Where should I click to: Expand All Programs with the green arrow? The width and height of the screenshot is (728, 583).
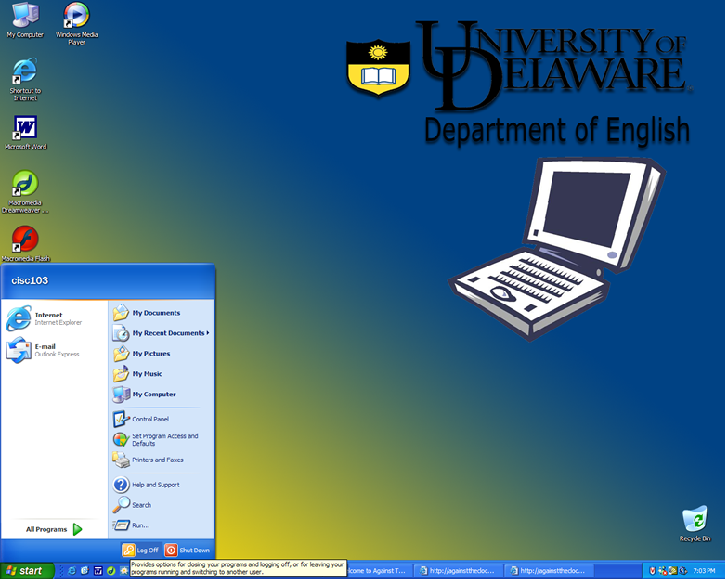(78, 529)
